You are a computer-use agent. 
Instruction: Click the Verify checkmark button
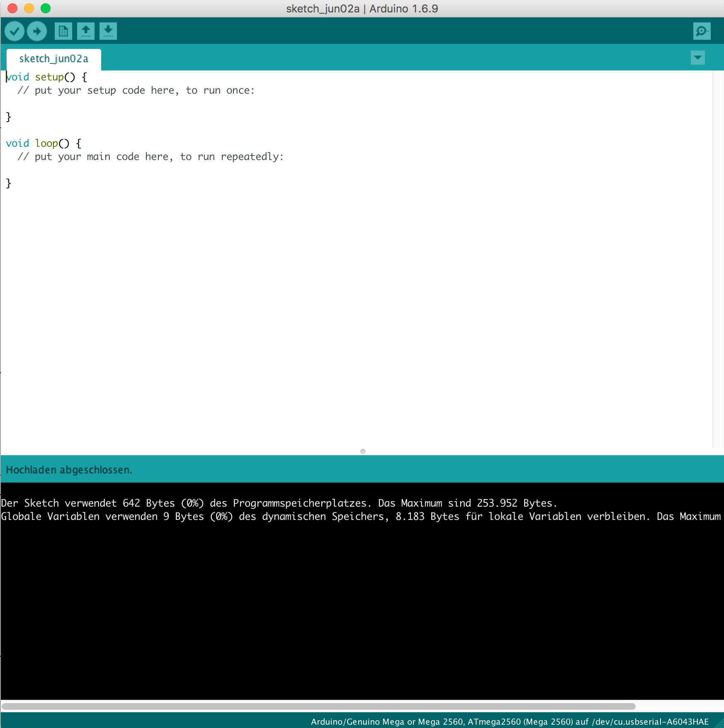tap(15, 31)
